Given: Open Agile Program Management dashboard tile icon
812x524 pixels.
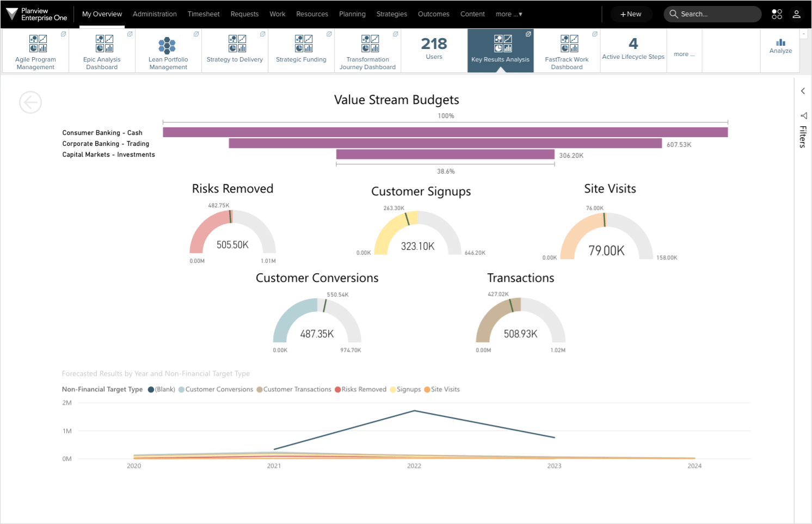Looking at the screenshot, I should pyautogui.click(x=38, y=43).
